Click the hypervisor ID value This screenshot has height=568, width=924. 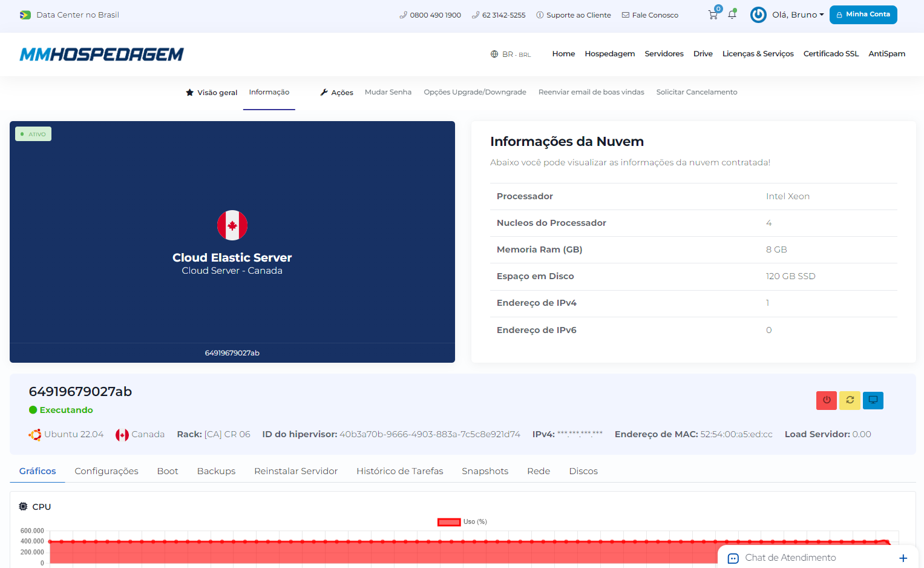point(430,434)
